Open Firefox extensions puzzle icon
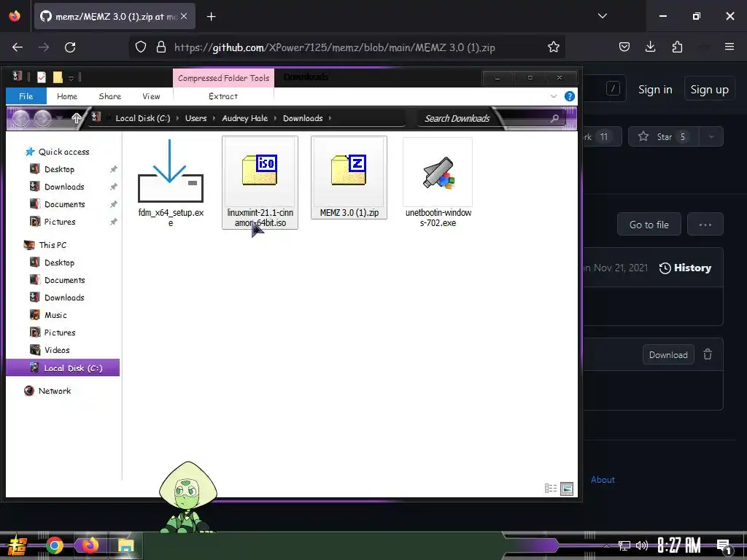 tap(677, 47)
